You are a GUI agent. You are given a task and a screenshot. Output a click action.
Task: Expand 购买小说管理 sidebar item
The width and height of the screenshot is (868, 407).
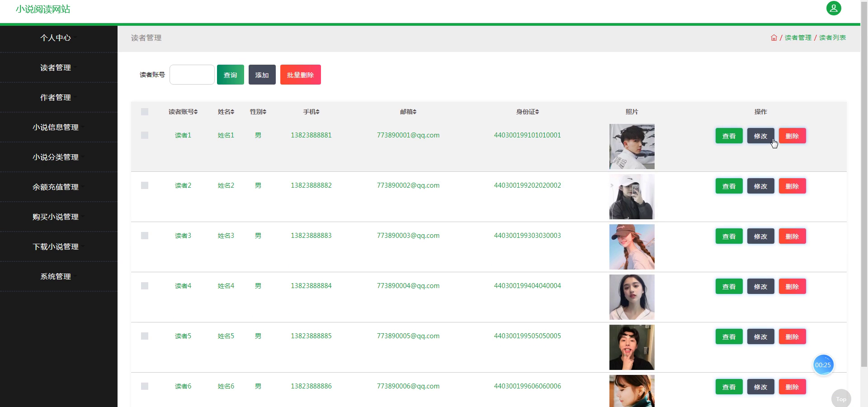[59, 217]
